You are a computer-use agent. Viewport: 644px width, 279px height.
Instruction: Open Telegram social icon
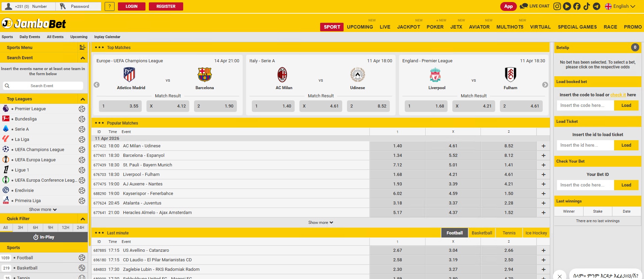coord(596,6)
